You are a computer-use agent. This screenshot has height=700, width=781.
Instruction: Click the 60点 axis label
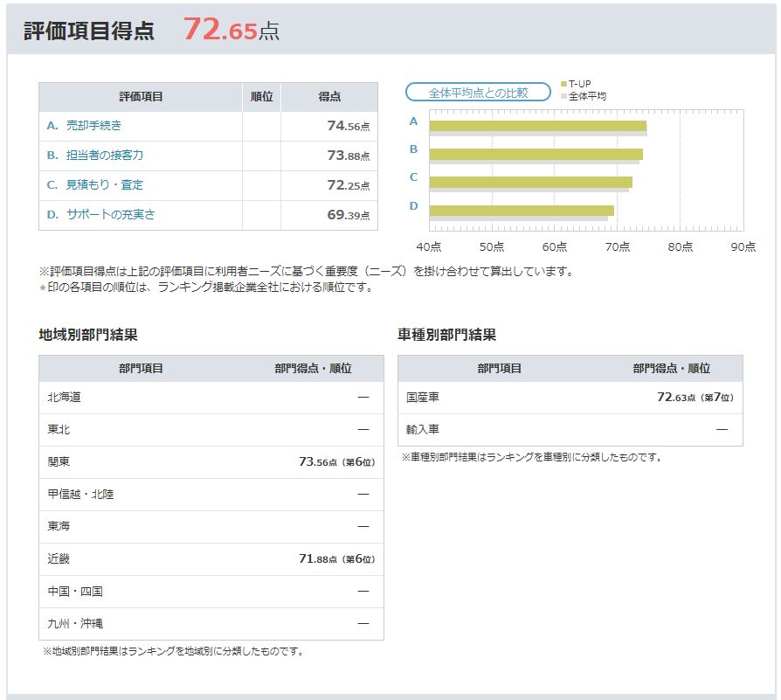[x=555, y=246]
